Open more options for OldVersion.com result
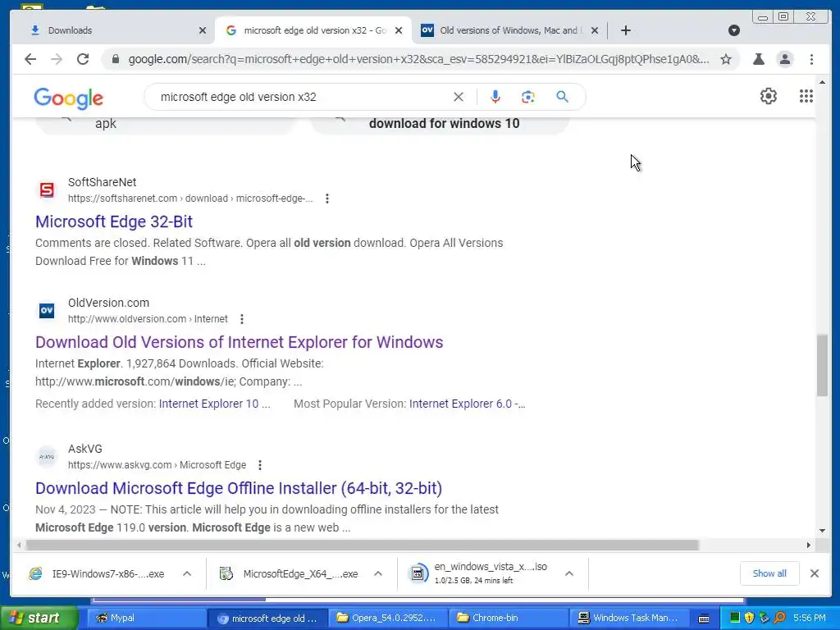 (x=242, y=319)
